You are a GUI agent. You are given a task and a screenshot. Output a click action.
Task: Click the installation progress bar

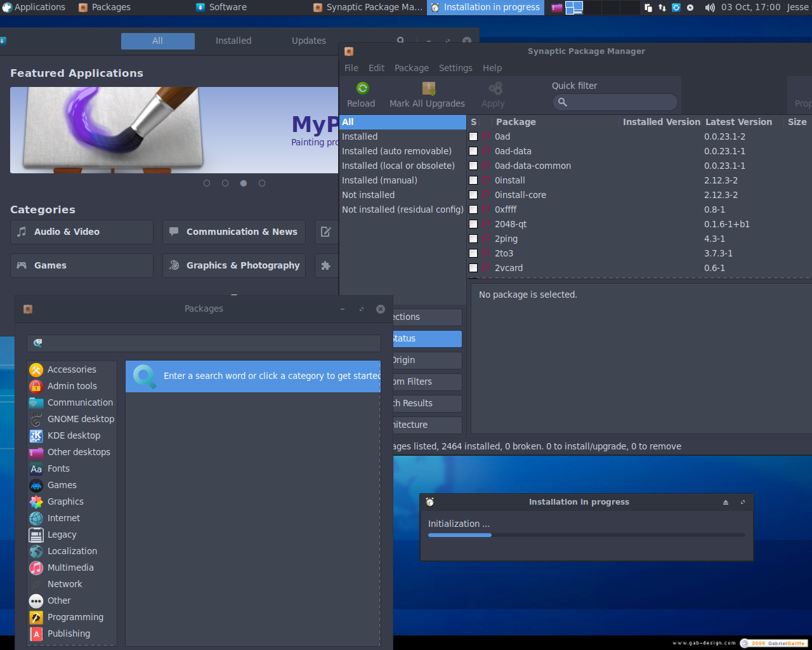coord(587,535)
